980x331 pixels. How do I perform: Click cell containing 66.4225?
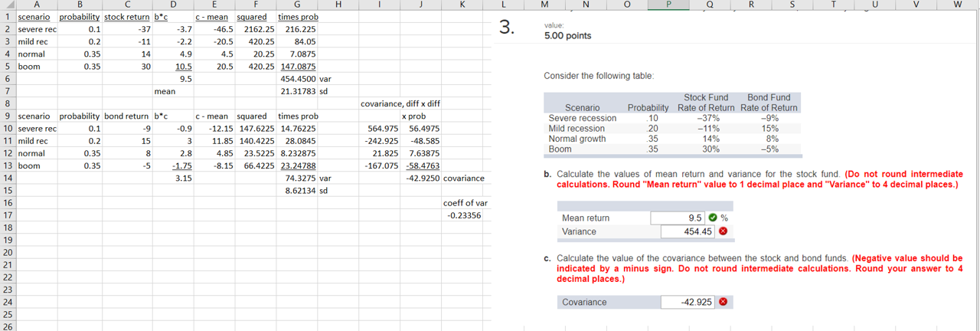coord(256,165)
